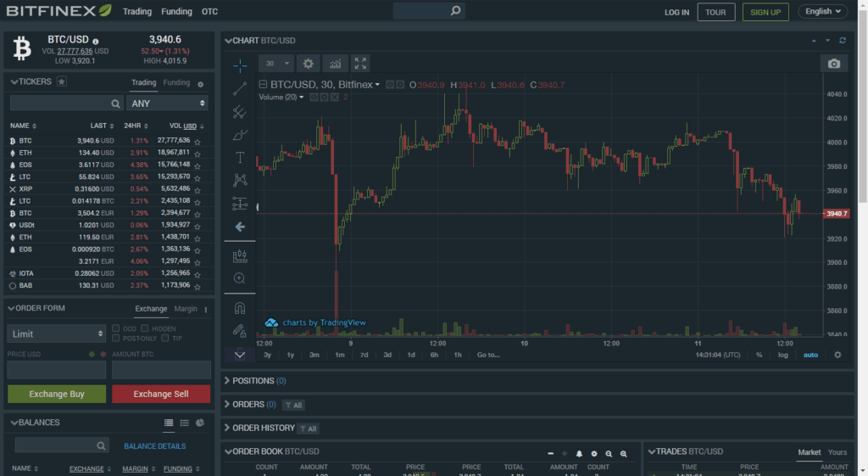
Task: Zoom in the order book
Action: tap(623, 454)
